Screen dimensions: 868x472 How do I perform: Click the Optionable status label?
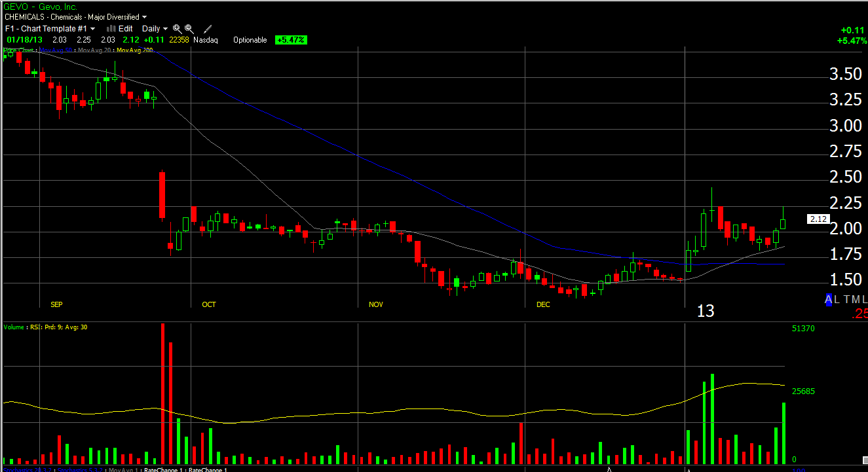[x=250, y=40]
